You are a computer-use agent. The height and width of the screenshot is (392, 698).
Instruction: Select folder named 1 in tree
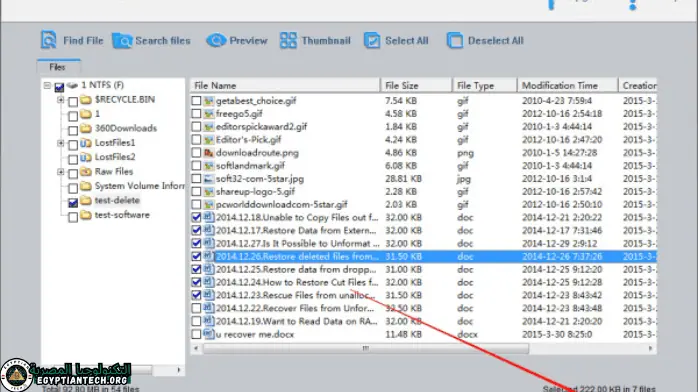pyautogui.click(x=97, y=114)
